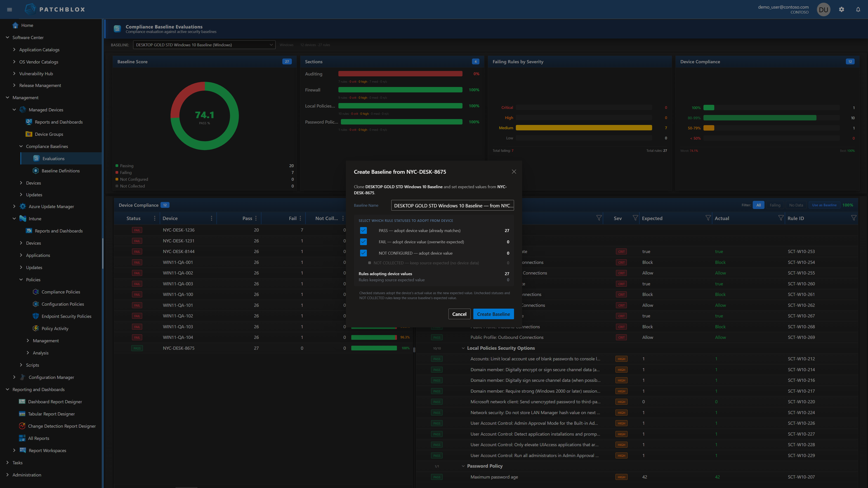Open the settings gear in the top bar
868x488 pixels.
(x=841, y=9)
